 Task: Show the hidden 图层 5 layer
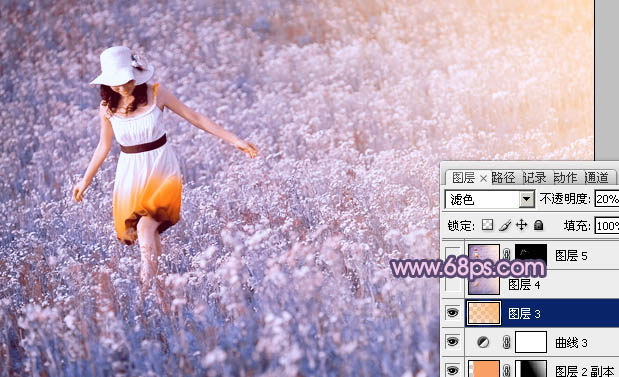click(453, 255)
